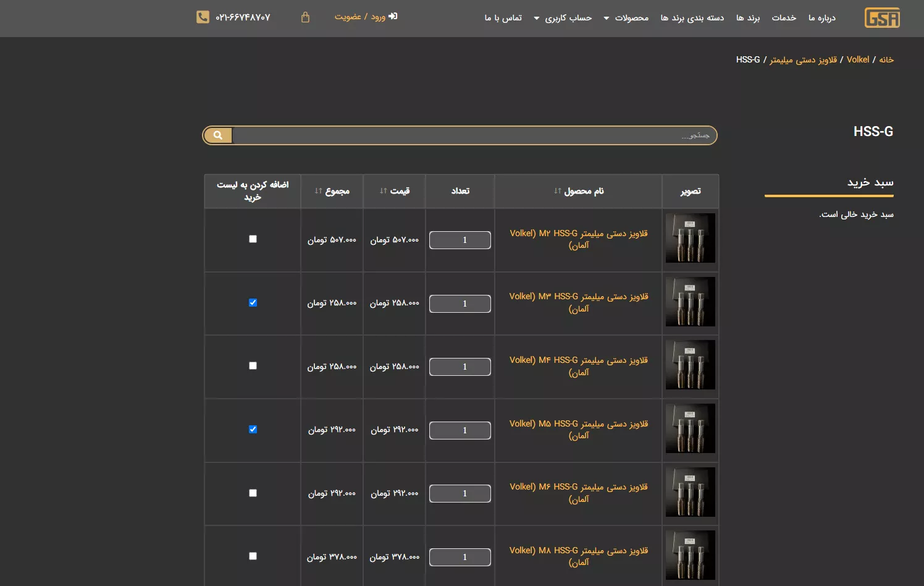Open thumbnail image of Volkel M۴ tap
This screenshot has width=924, height=586.
point(691,365)
